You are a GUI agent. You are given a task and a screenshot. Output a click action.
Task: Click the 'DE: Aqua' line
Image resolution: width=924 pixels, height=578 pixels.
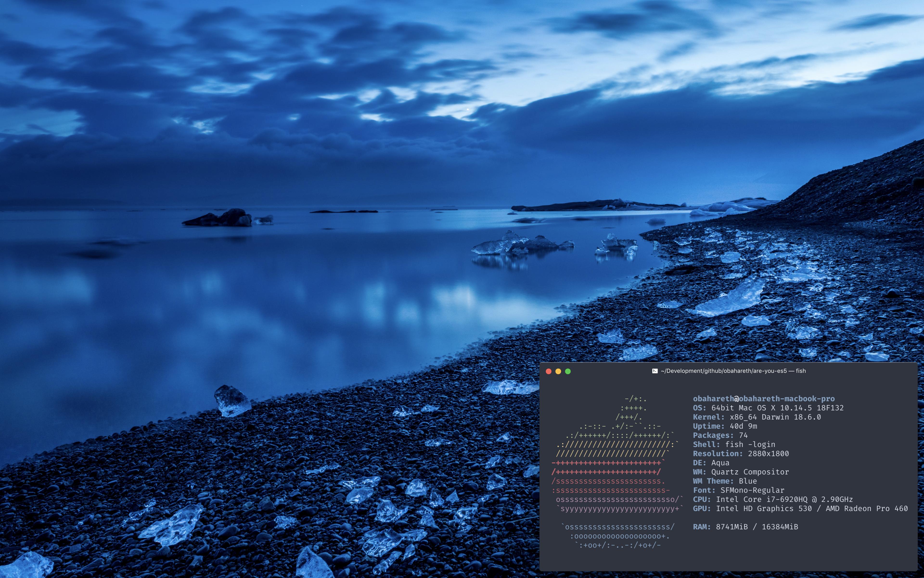click(711, 463)
